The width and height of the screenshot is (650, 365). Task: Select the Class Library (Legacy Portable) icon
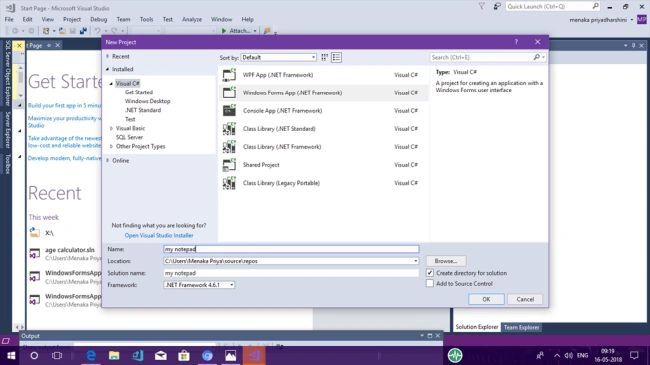pos(229,183)
